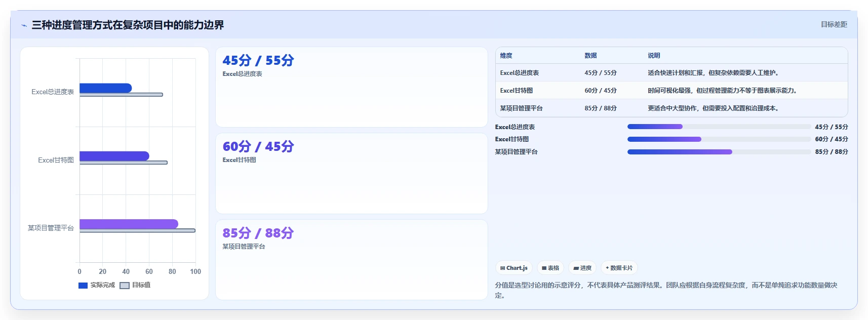Click the x-axis tick label 100
Screen dimensions: 868x320
click(195, 272)
